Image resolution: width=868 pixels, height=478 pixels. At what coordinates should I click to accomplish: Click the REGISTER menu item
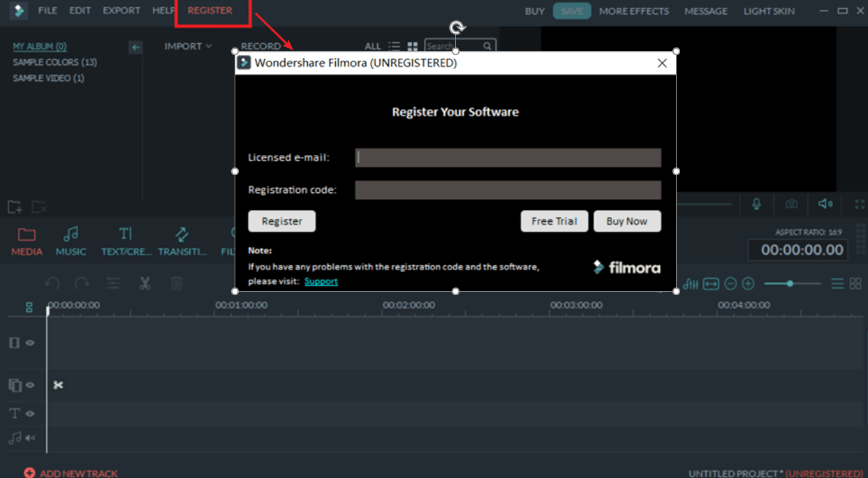209,10
